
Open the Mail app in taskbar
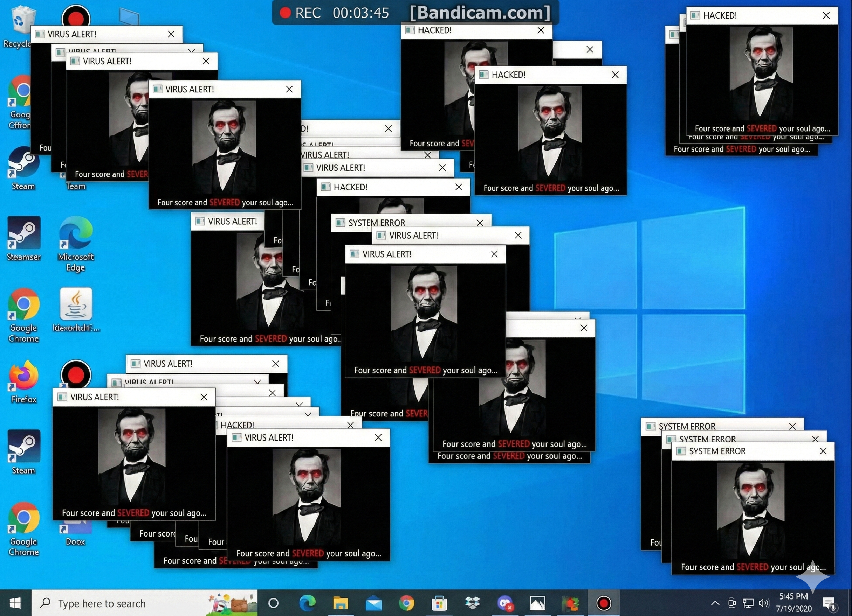[x=373, y=603]
